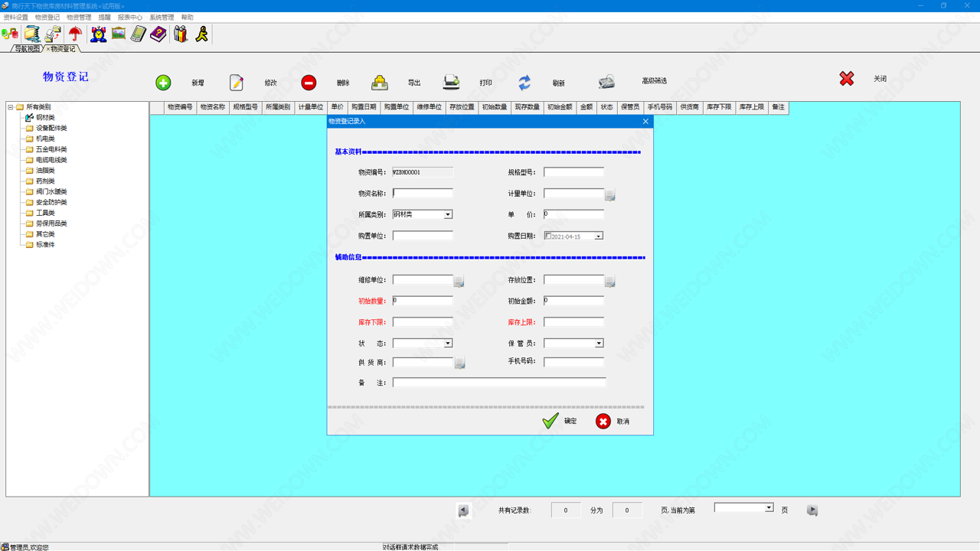980x551 pixels.
Task: Toggle the 购置日期 date checkbox
Action: pyautogui.click(x=548, y=236)
